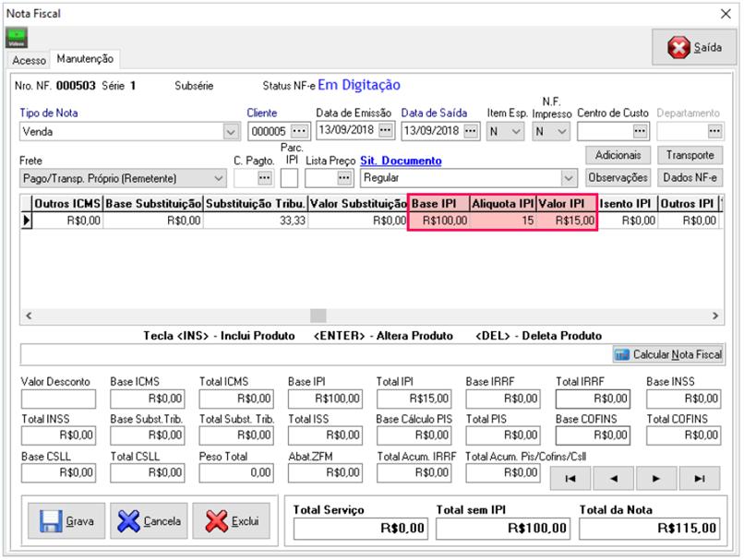The height and width of the screenshot is (560, 744).
Task: Click the grid horizontal scrollbar thumb
Action: (317, 316)
